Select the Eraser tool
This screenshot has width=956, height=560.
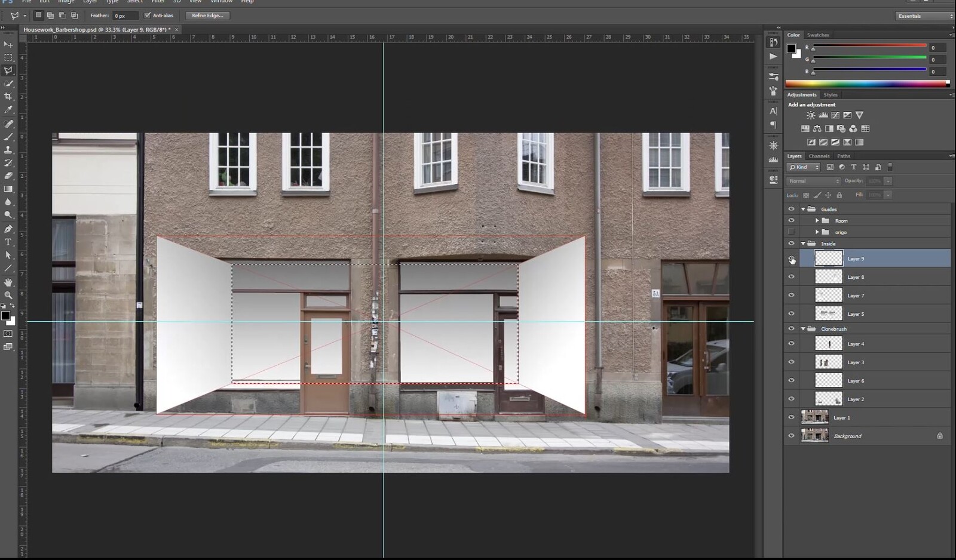8,176
